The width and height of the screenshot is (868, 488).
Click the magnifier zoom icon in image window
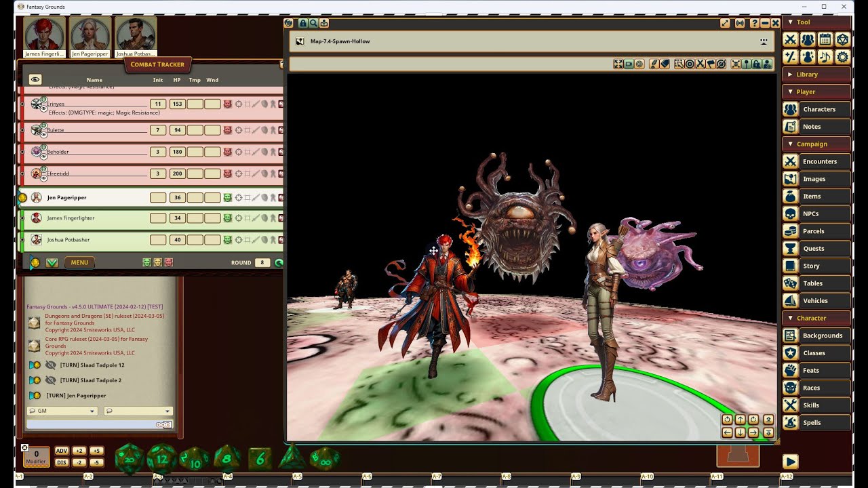pyautogui.click(x=313, y=23)
